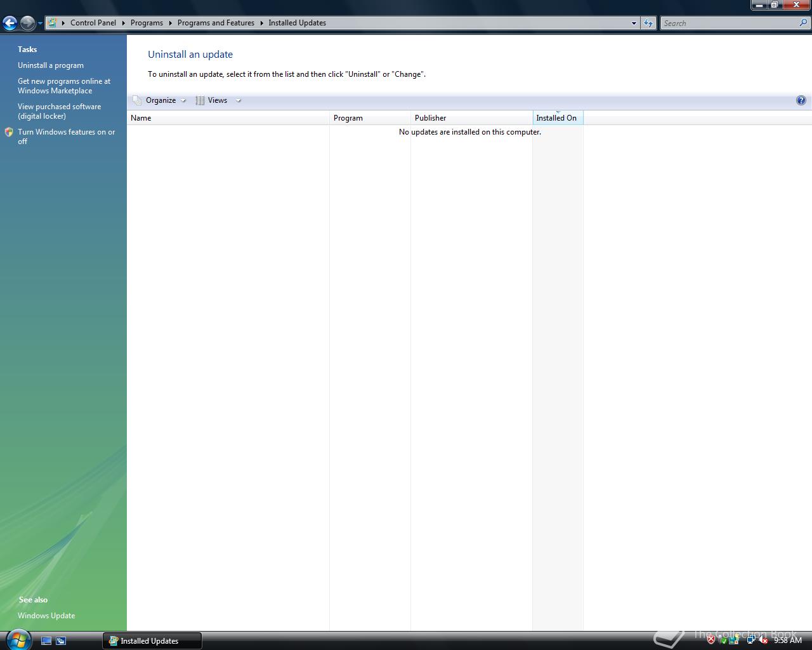Viewport: 812px width, 650px height.
Task: Open the Organize menu
Action: point(160,100)
